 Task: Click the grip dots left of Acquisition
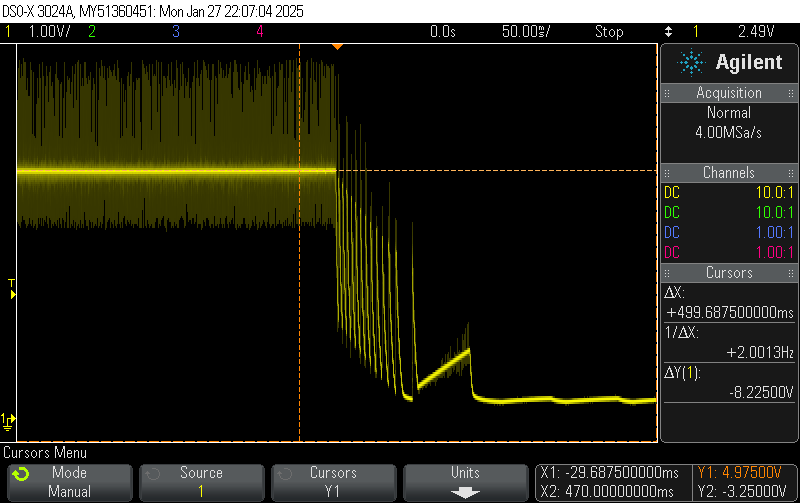[x=666, y=93]
